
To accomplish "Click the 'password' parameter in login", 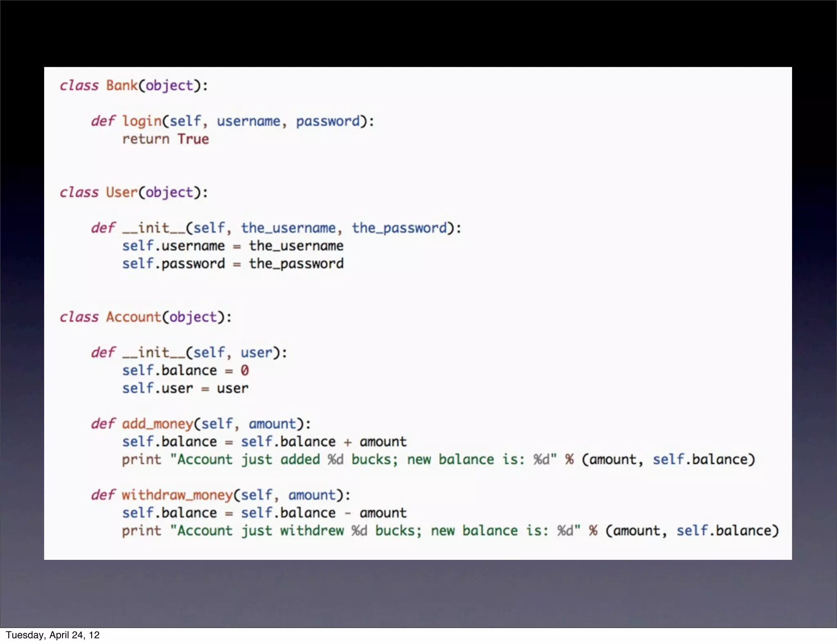I will click(328, 121).
